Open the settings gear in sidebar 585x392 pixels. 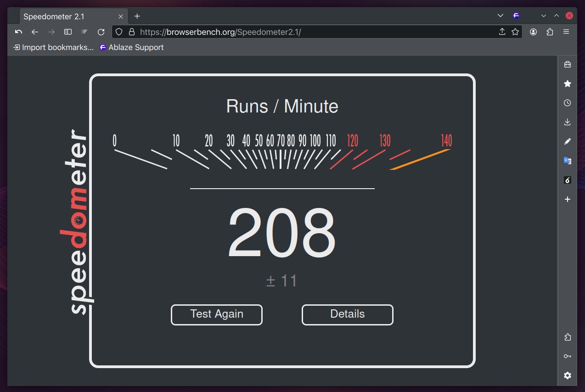(x=568, y=375)
